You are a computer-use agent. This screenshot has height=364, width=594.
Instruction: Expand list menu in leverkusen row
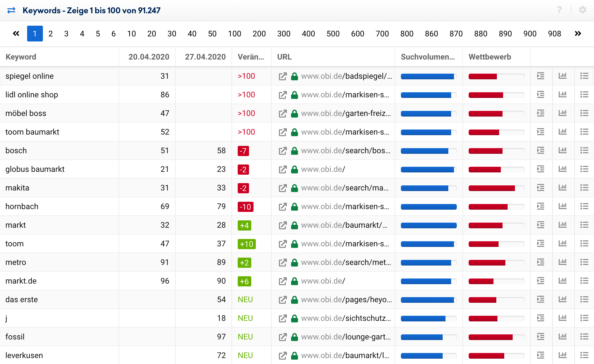coord(584,355)
